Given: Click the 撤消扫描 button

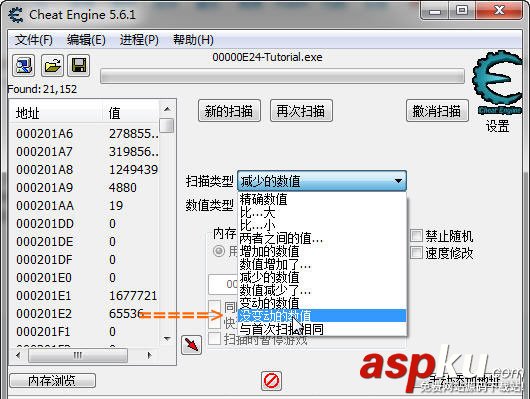Looking at the screenshot, I should point(437,111).
